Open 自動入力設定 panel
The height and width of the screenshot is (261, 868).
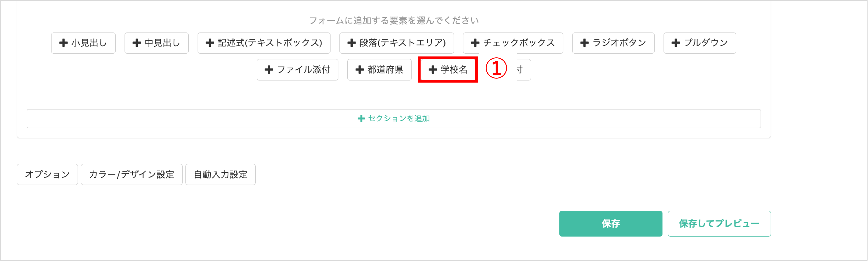220,174
